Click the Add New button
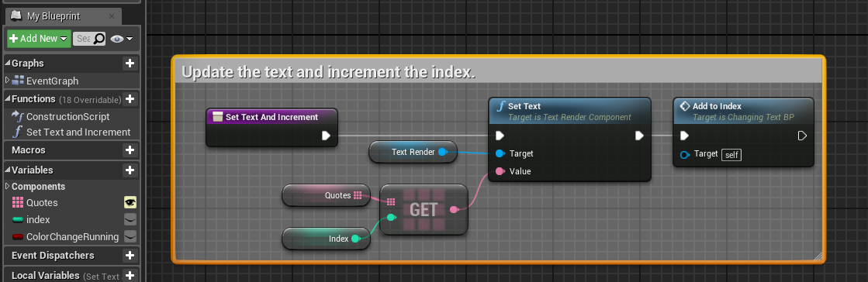 click(x=39, y=39)
